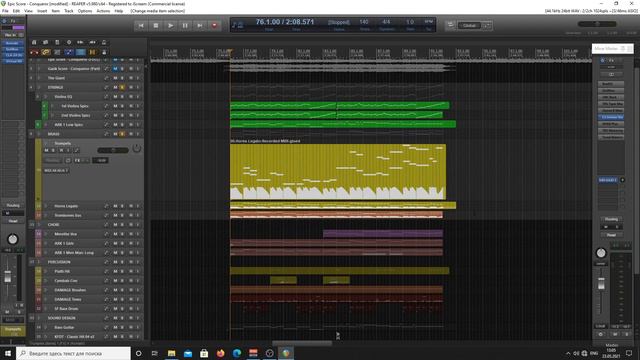Screen dimensions: 640x360
Task: Click the Trumpets track power knob
Action: [136, 149]
